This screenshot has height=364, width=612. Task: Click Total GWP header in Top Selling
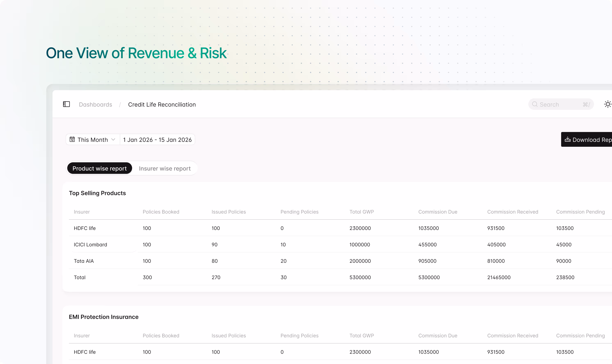[x=361, y=212]
